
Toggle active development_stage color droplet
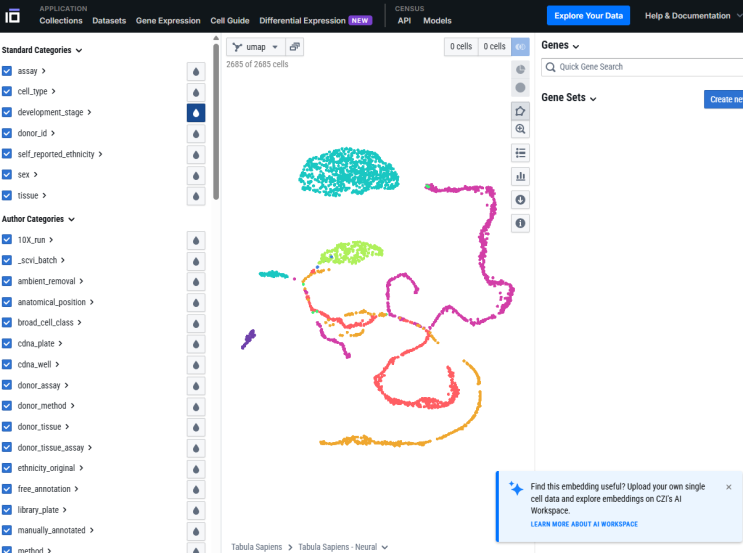(196, 113)
